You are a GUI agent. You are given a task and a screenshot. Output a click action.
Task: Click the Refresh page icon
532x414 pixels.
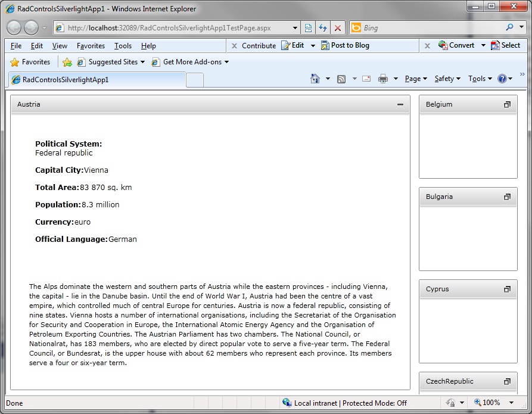point(323,28)
